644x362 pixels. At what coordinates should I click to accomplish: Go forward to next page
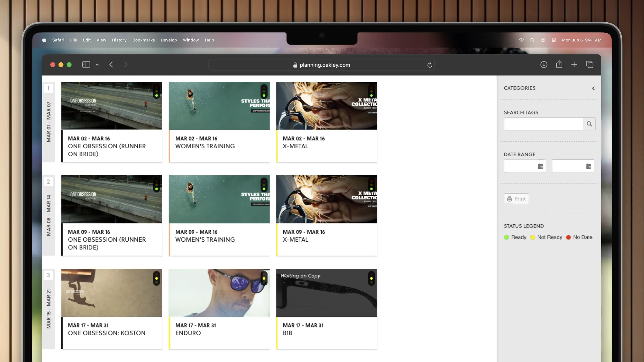125,64
